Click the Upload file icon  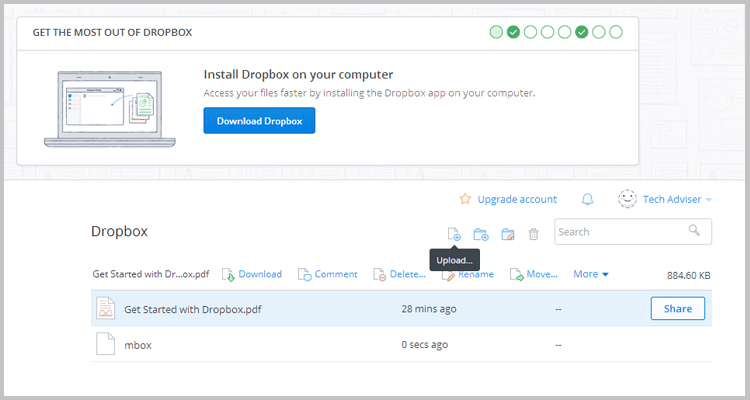point(454,234)
